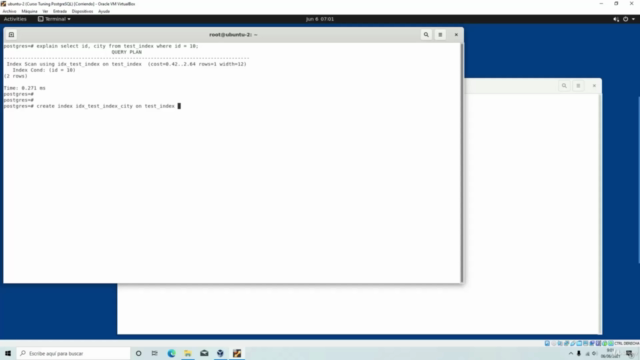Viewport: 640px width, 360px height.
Task: Click the CTRL DERECHA host key indicator
Action: (x=627, y=344)
